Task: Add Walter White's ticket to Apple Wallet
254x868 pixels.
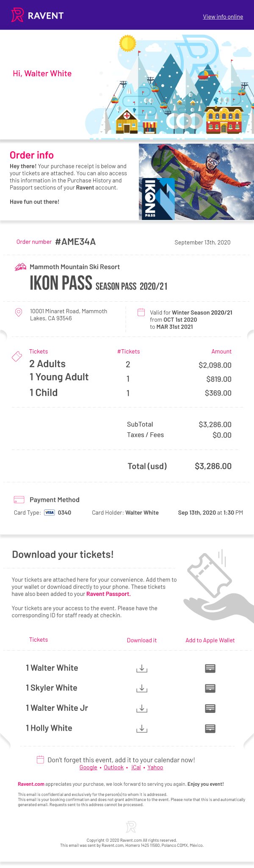Action: (210, 668)
